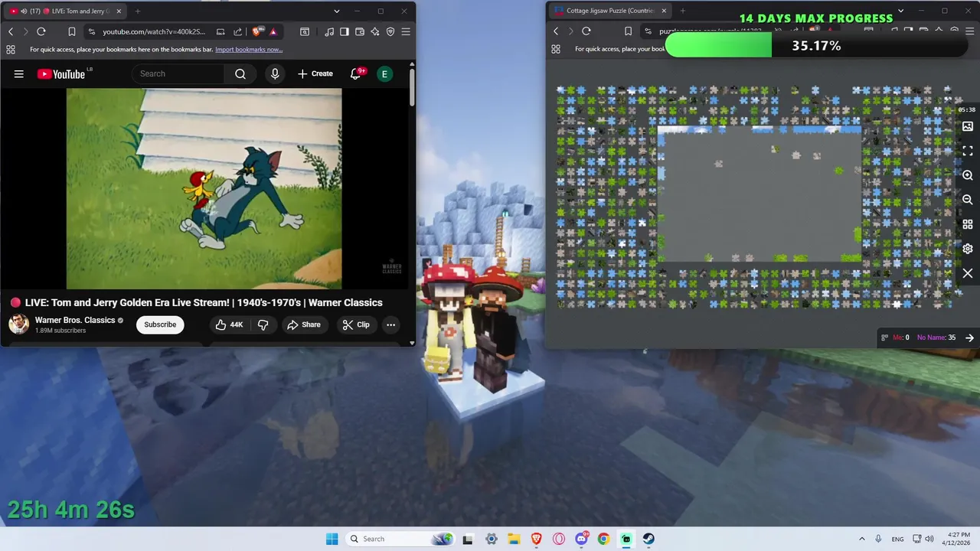Image resolution: width=980 pixels, height=551 pixels.
Task: Show hidden system tray icons
Action: [862, 539]
